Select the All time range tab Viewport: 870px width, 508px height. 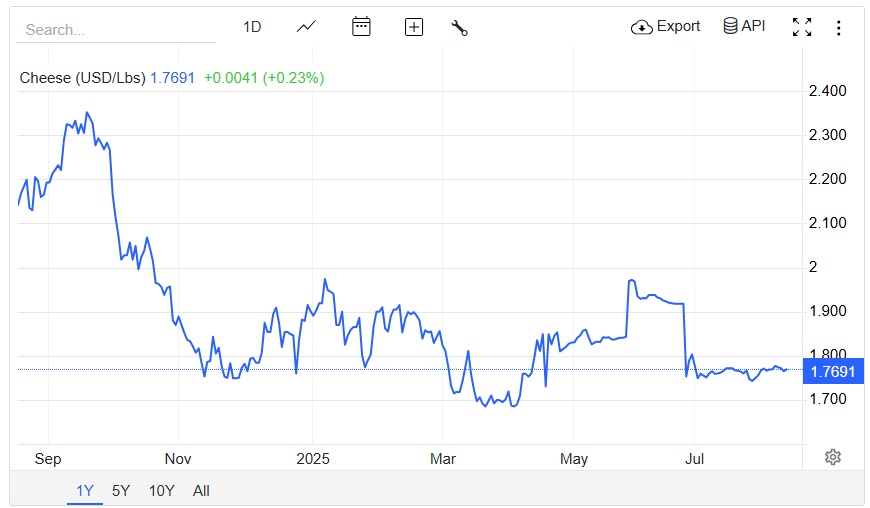pos(201,491)
